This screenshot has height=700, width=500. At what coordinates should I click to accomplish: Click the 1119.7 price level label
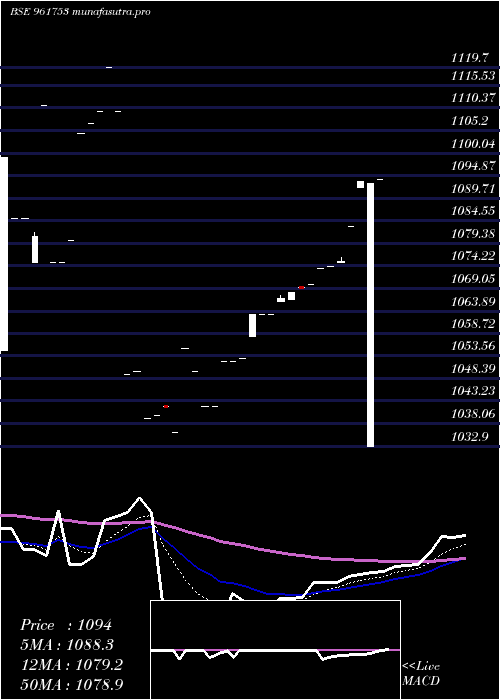[471, 58]
